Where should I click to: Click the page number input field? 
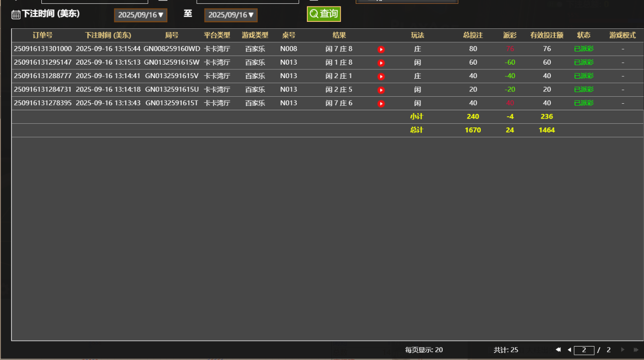point(584,350)
